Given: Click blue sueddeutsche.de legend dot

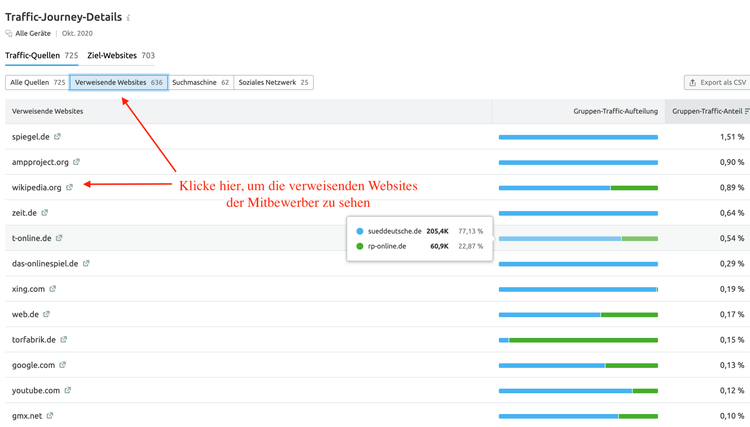Looking at the screenshot, I should click(x=360, y=231).
